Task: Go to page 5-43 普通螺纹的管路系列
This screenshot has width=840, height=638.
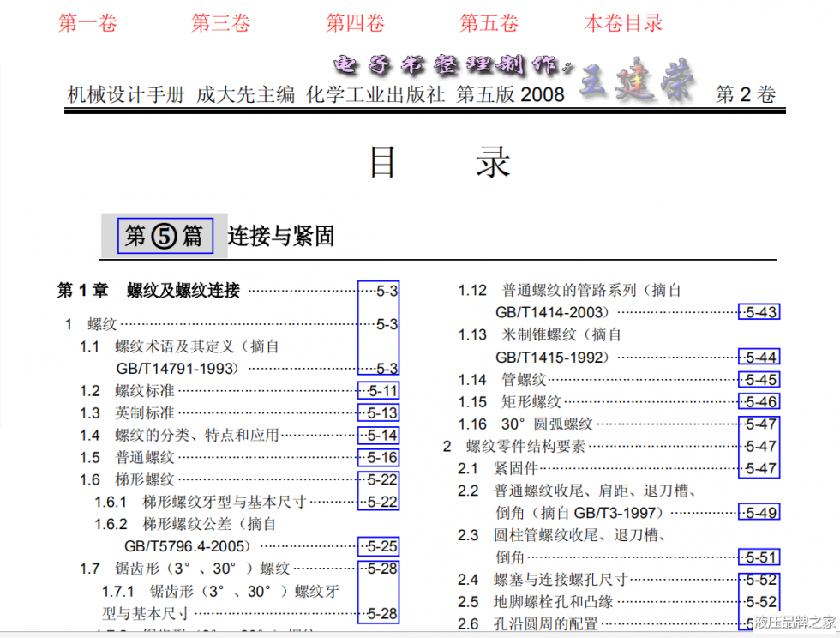Action: click(759, 312)
